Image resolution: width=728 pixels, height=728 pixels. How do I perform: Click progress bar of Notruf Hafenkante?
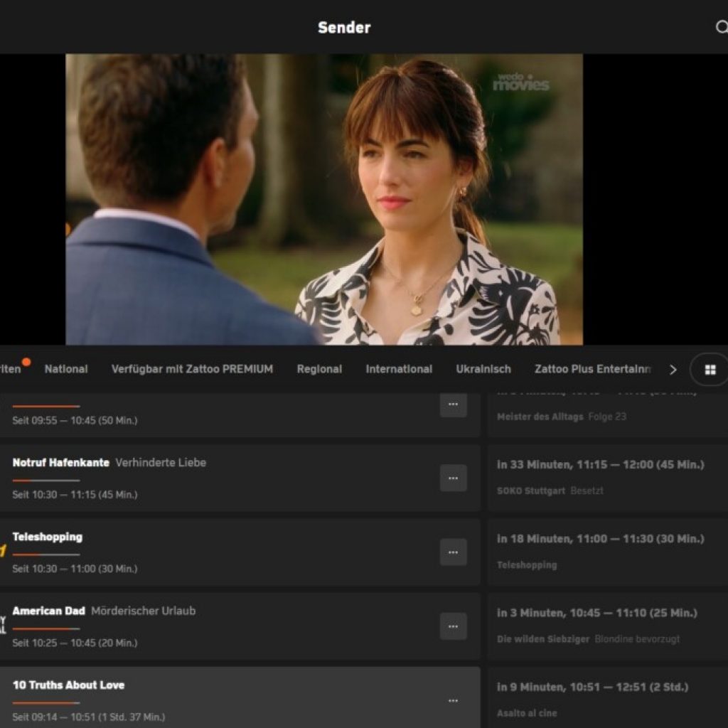[x=46, y=480]
